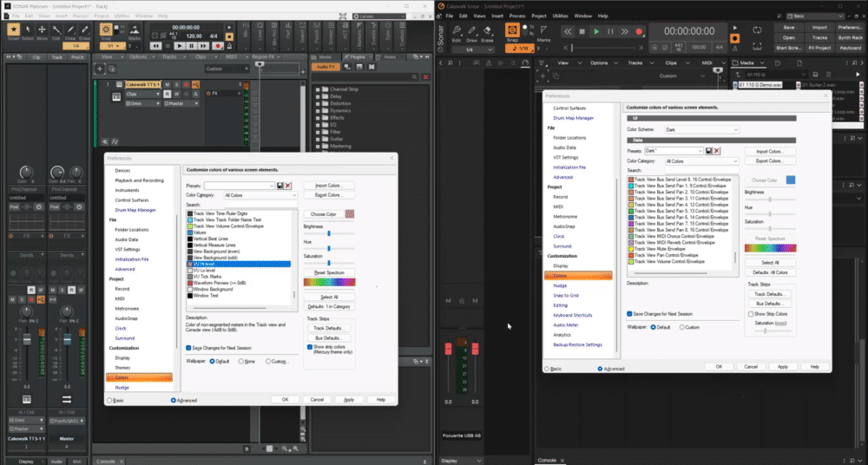868x465 pixels.
Task: Click Pause in SONAR Platinum transport
Action: coord(192,46)
